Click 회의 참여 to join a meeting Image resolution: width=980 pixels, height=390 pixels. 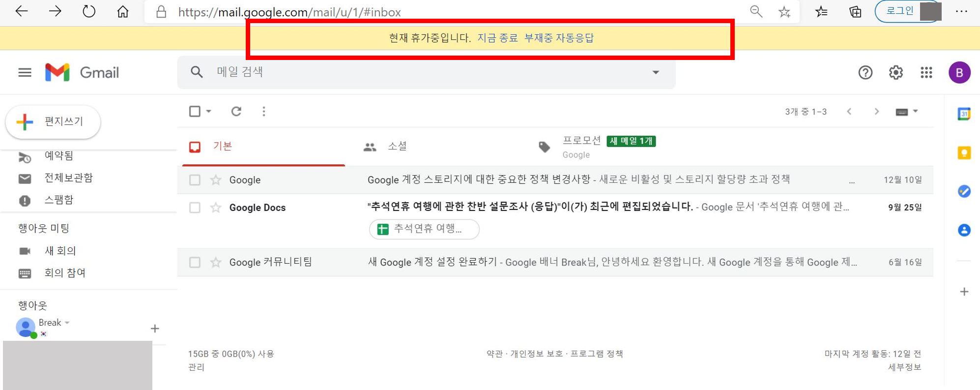pyautogui.click(x=65, y=273)
